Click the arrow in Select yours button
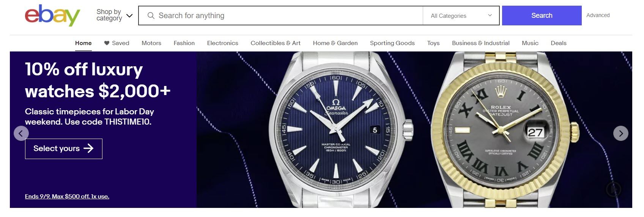This screenshot has width=644, height=217. pos(88,148)
